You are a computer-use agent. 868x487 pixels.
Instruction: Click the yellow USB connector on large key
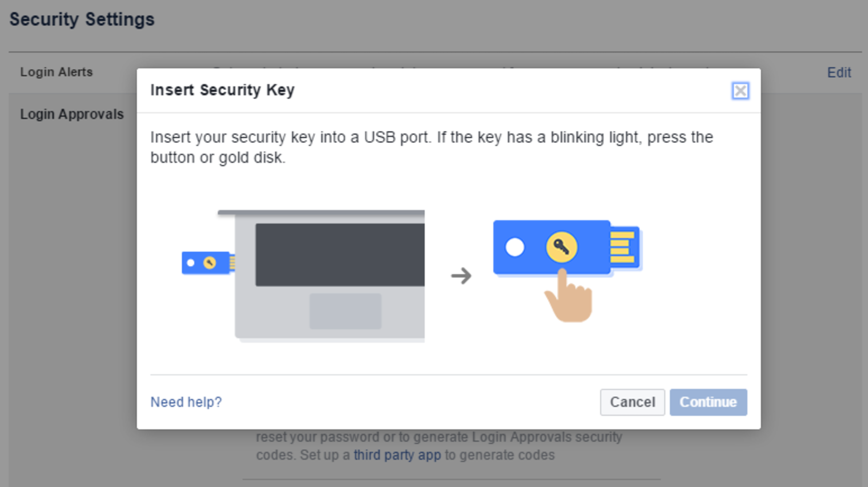[x=623, y=247]
